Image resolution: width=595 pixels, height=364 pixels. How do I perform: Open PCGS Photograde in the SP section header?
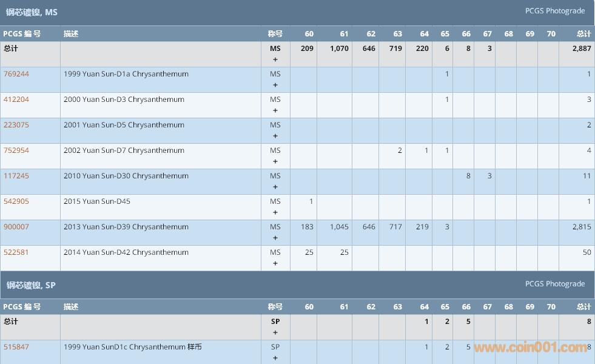coord(555,284)
